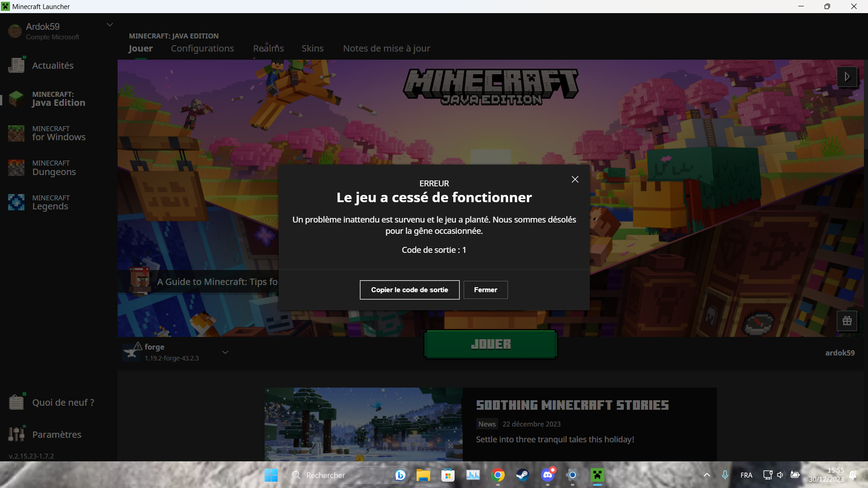Image resolution: width=868 pixels, height=488 pixels.
Task: Expand the account dropdown chevron
Action: click(x=109, y=25)
